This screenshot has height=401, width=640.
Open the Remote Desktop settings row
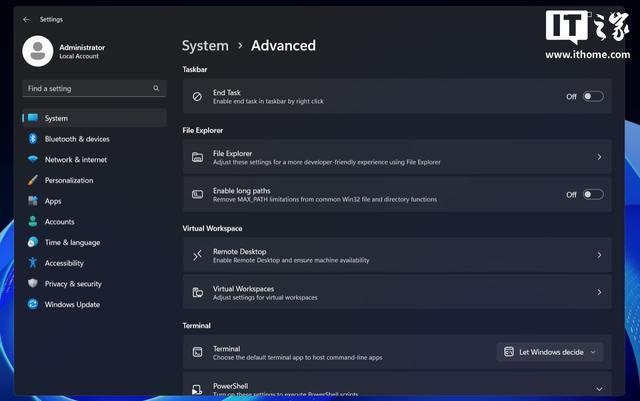pyautogui.click(x=397, y=255)
